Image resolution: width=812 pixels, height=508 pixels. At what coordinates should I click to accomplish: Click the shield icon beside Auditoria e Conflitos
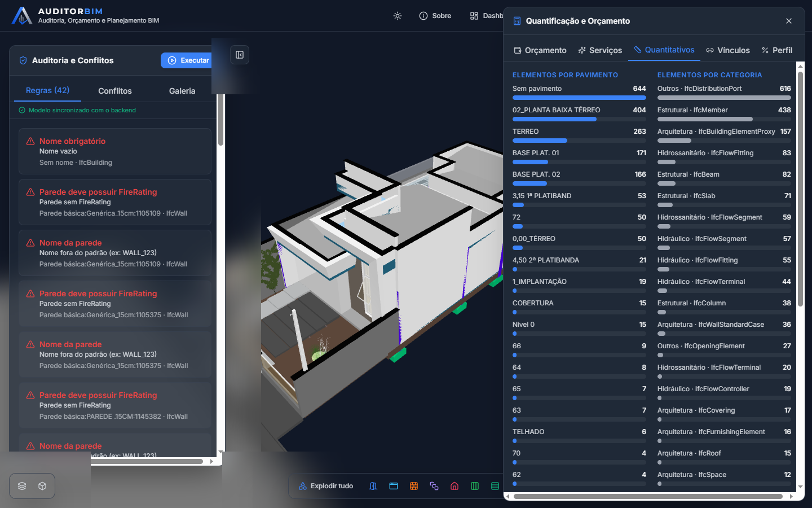23,60
